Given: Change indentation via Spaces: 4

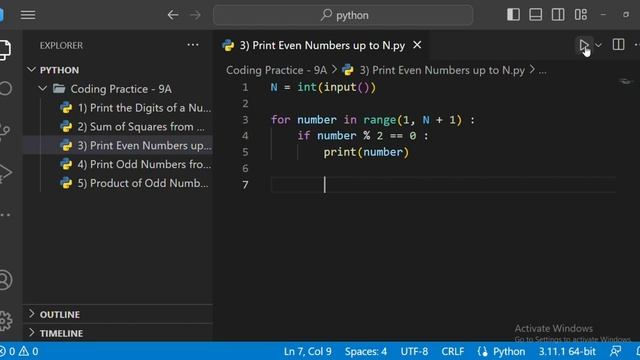Looking at the screenshot, I should [366, 351].
